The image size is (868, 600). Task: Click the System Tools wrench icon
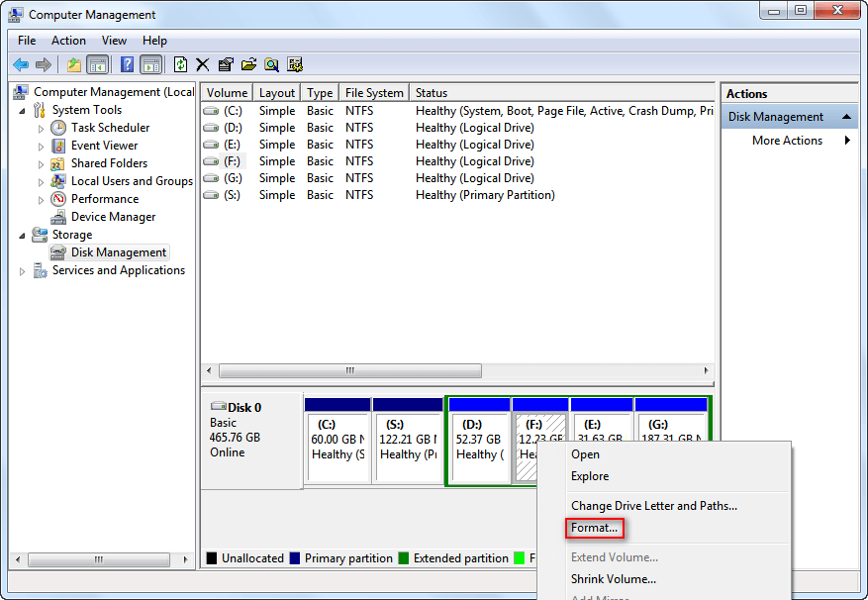[x=40, y=110]
